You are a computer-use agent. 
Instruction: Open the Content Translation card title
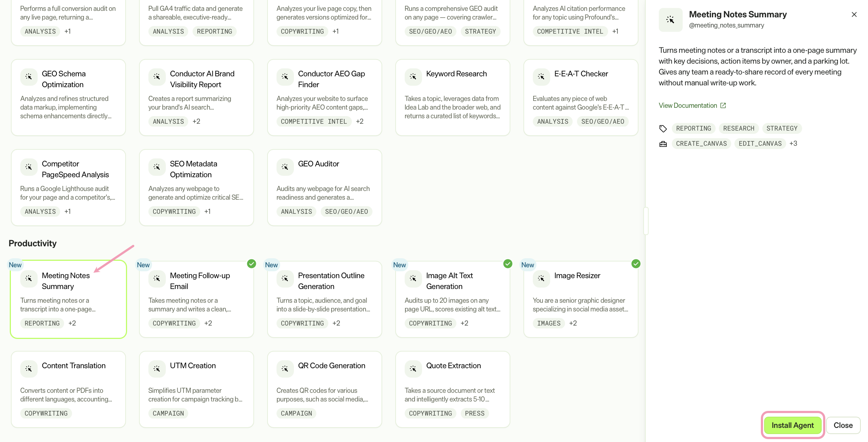click(74, 366)
